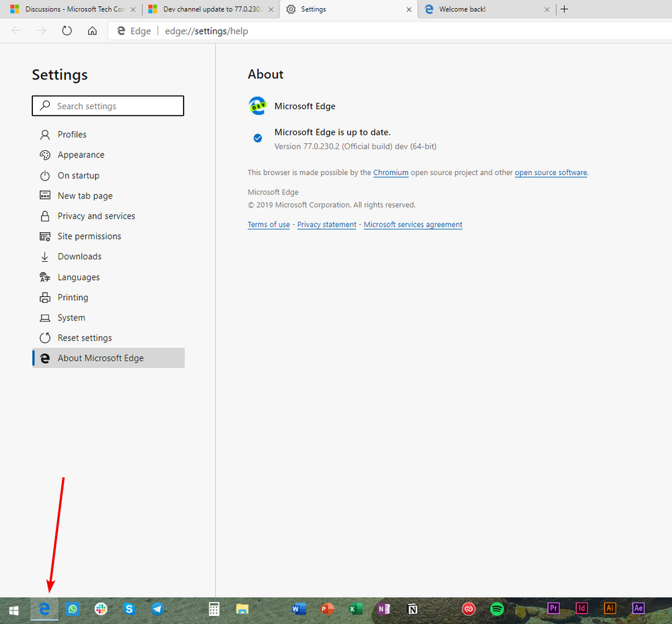Open the System settings section
The image size is (672, 624).
point(108,318)
